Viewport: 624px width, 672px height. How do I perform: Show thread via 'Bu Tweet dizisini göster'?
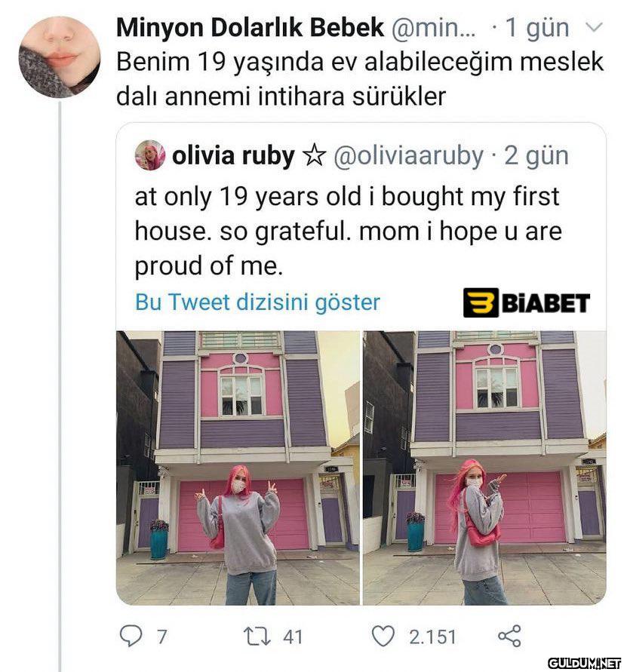pos(257,302)
